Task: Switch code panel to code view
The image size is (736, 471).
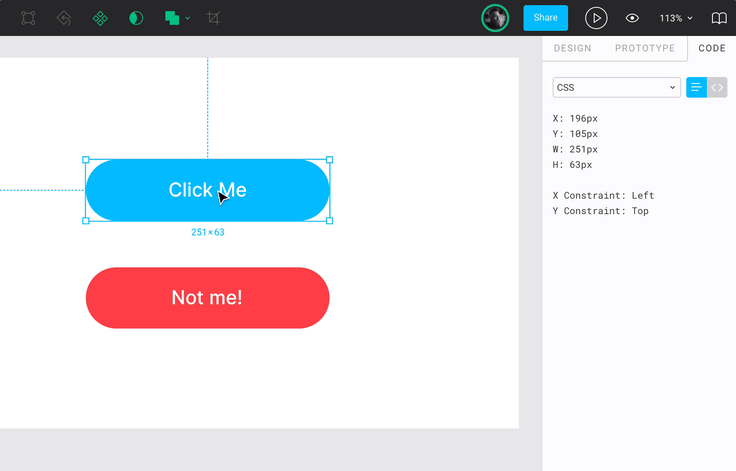Action: (717, 88)
